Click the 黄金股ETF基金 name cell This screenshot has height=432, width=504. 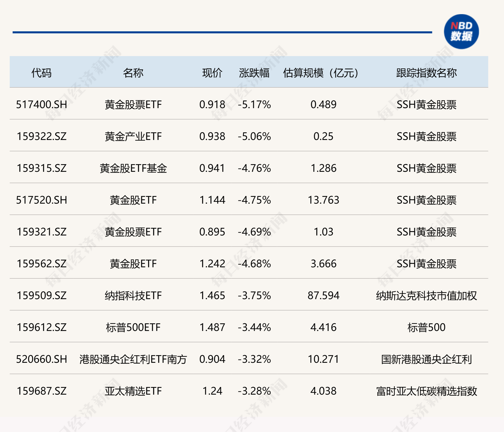click(133, 168)
